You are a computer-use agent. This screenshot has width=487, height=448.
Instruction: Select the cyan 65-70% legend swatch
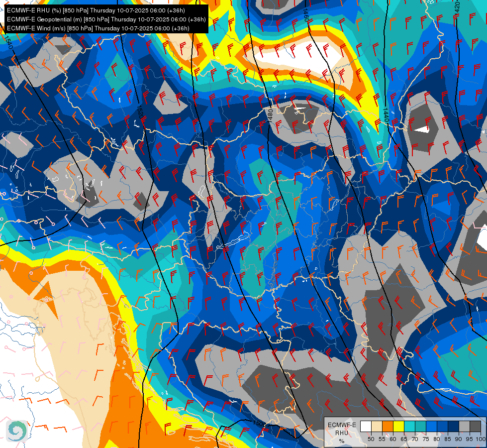point(410,426)
